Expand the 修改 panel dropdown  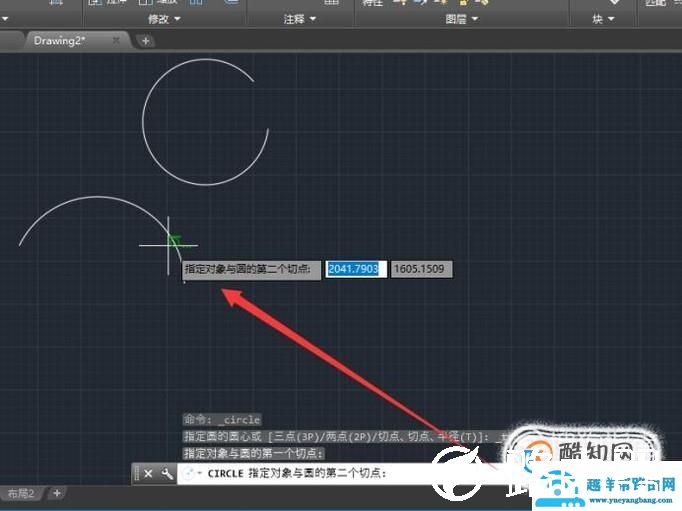coord(164,18)
